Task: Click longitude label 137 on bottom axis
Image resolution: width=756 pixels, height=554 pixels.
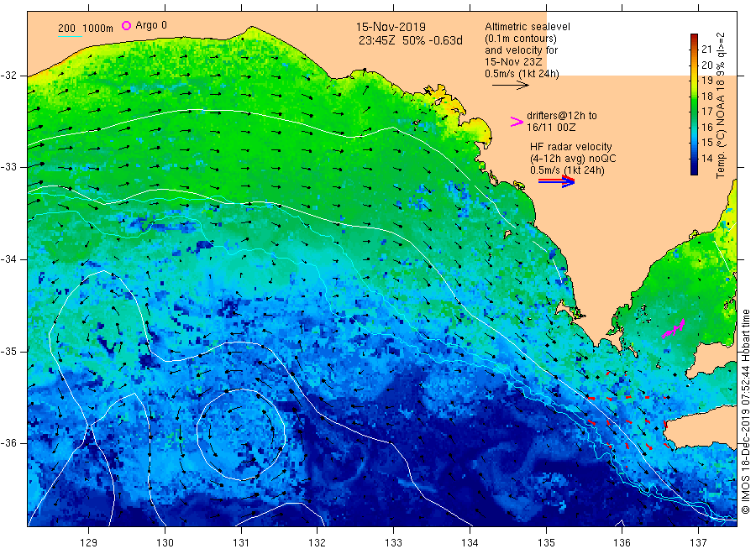Action: [698, 543]
